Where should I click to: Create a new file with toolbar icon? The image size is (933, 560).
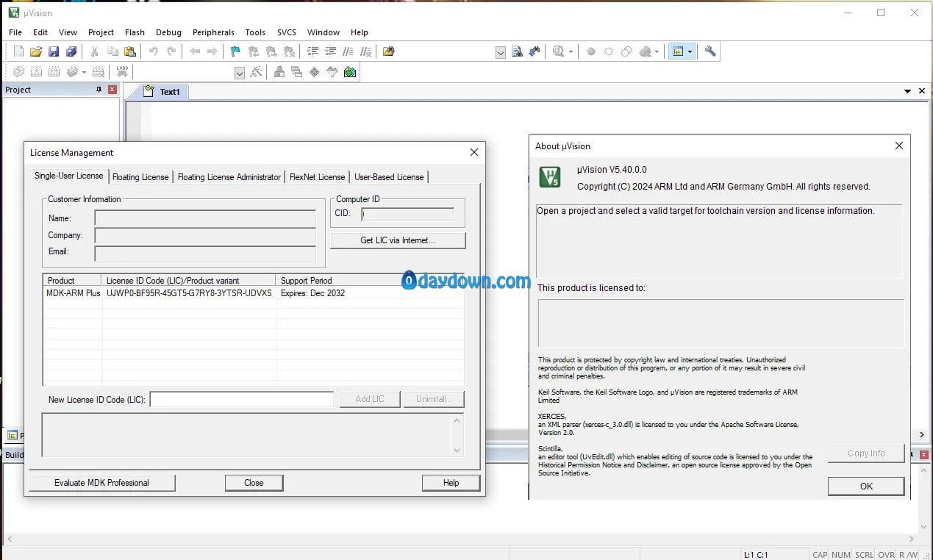tap(19, 51)
